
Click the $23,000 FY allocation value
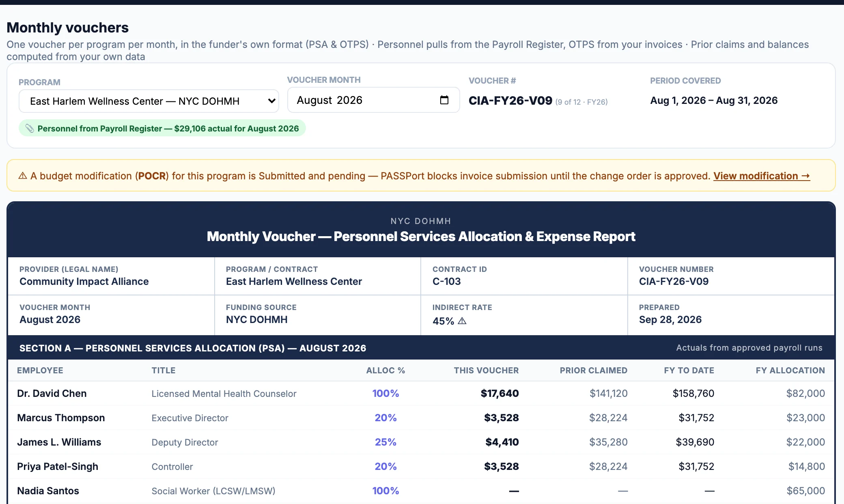pos(805,418)
